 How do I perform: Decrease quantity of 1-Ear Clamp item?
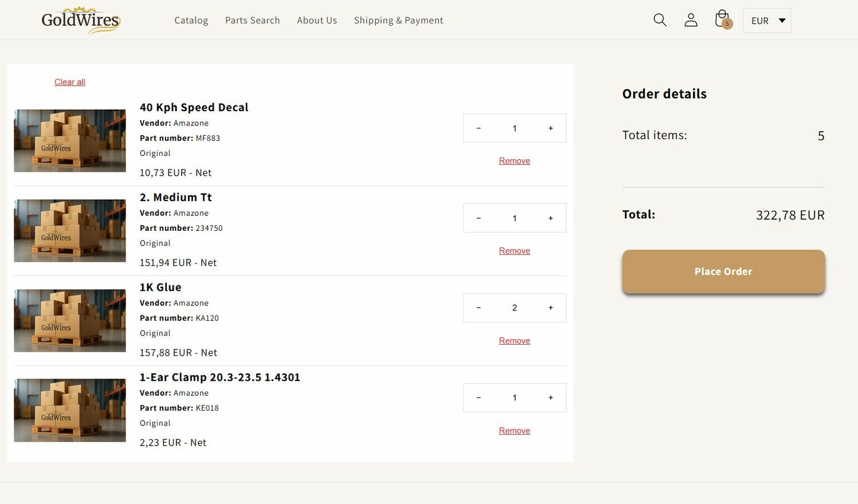pos(479,398)
